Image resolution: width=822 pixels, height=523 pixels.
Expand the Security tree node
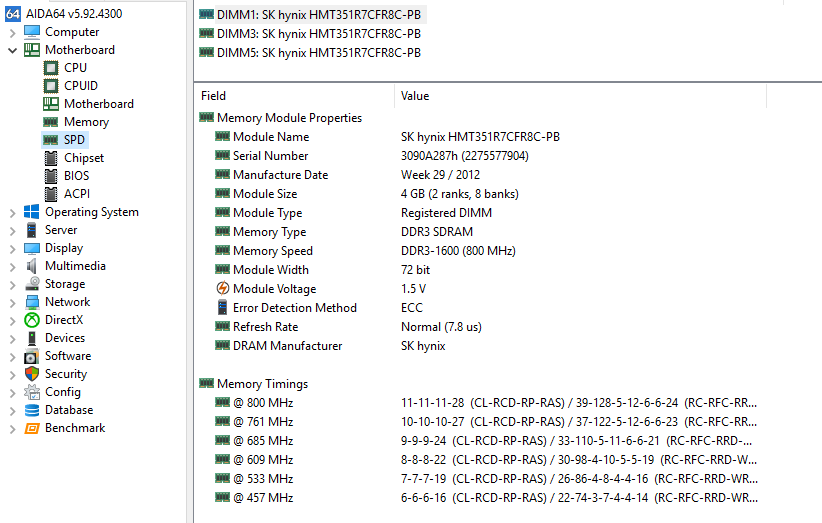tap(13, 375)
